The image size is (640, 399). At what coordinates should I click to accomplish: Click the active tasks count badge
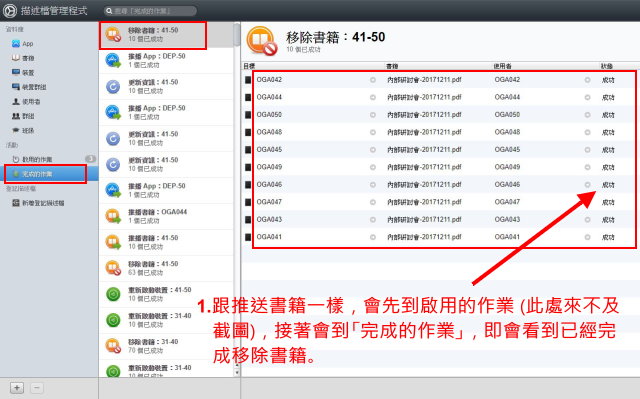[90, 159]
